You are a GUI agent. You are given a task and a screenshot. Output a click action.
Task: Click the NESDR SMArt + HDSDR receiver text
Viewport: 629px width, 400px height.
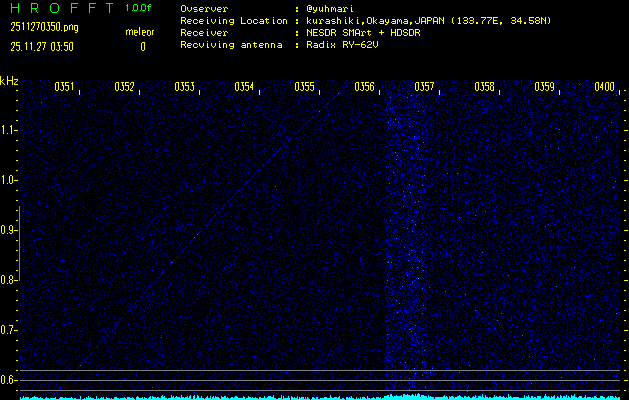[x=363, y=33]
